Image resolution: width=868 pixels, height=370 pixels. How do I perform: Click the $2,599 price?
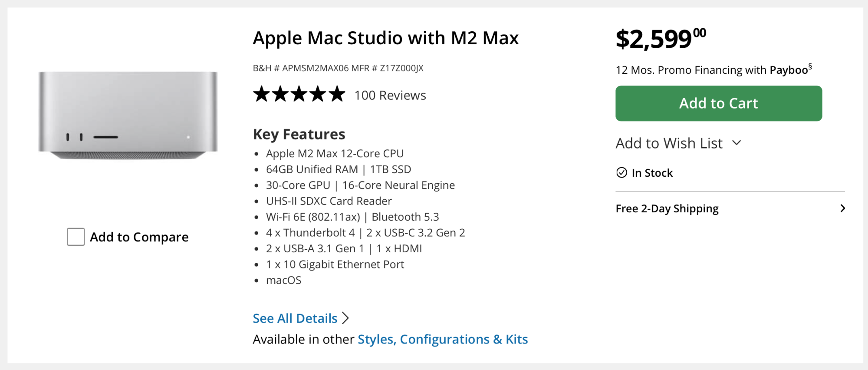click(x=660, y=39)
